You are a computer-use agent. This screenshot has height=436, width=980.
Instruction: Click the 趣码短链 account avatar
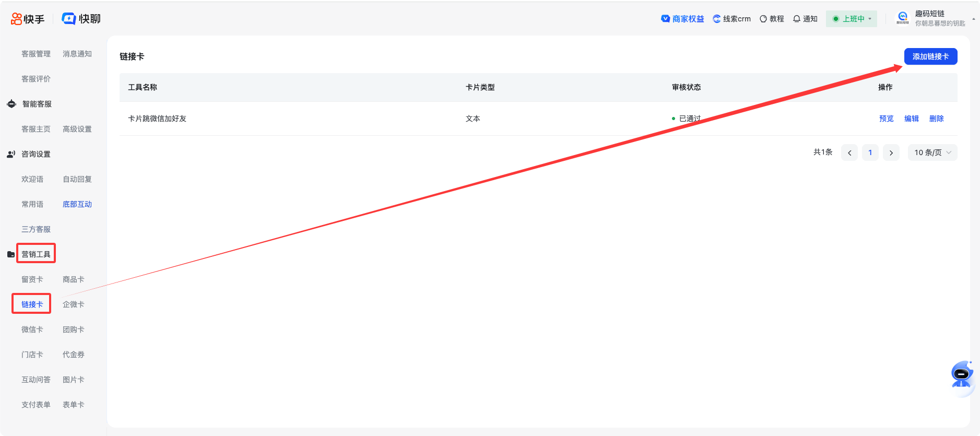pyautogui.click(x=903, y=18)
